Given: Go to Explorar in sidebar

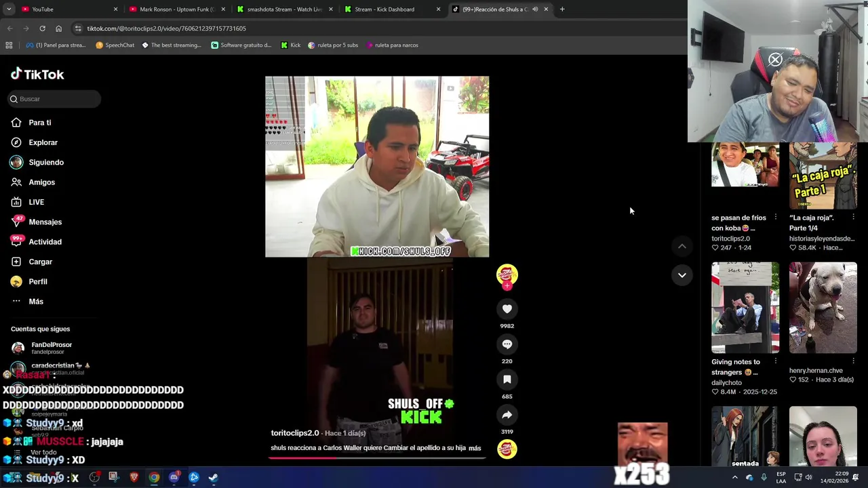Looking at the screenshot, I should click(35, 142).
